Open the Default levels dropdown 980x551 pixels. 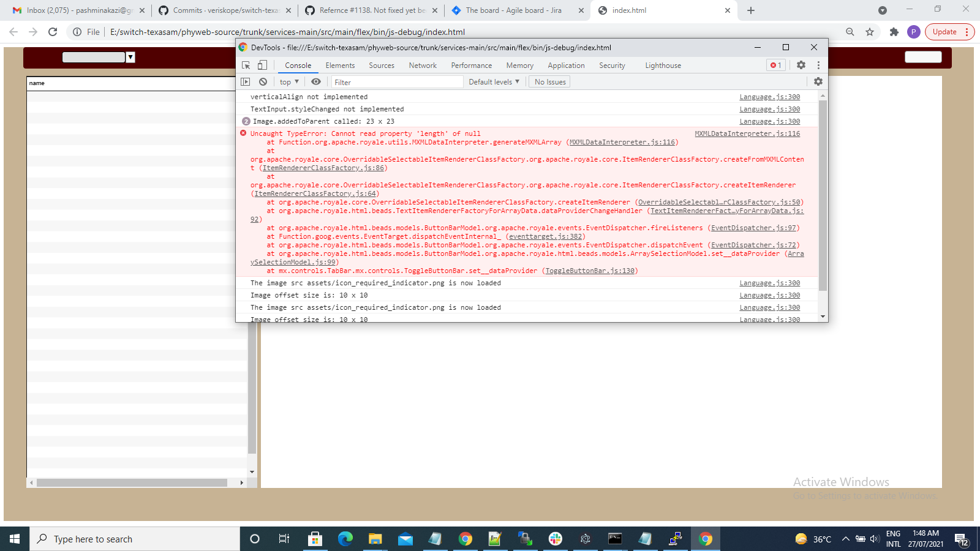[494, 81]
